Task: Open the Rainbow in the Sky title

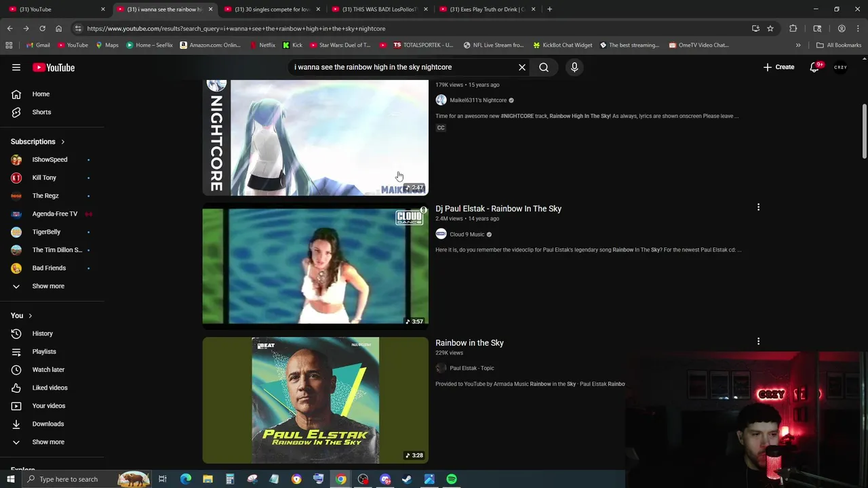Action: [469, 343]
